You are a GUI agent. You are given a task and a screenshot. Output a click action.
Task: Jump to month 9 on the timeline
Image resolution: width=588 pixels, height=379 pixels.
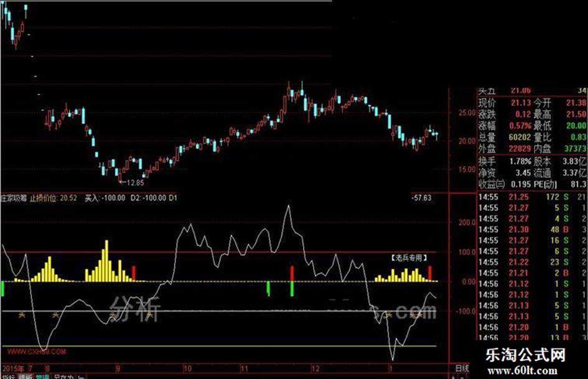point(118,368)
